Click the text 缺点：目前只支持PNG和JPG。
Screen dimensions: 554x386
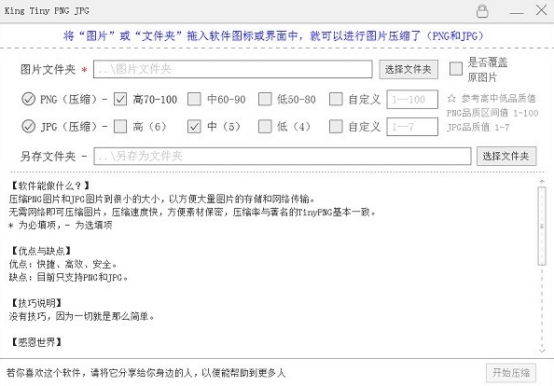pos(68,277)
